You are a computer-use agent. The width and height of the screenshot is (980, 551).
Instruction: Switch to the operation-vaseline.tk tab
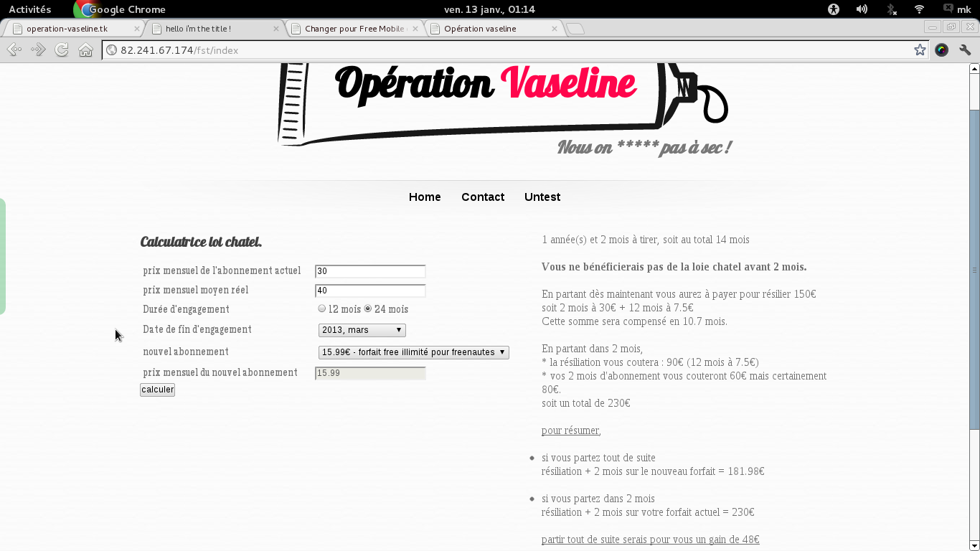click(x=73, y=29)
